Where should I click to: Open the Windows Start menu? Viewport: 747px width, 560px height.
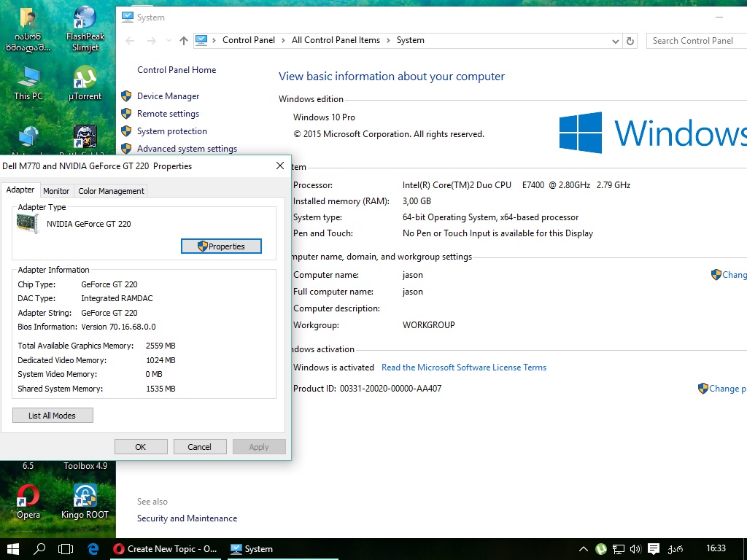(12, 548)
